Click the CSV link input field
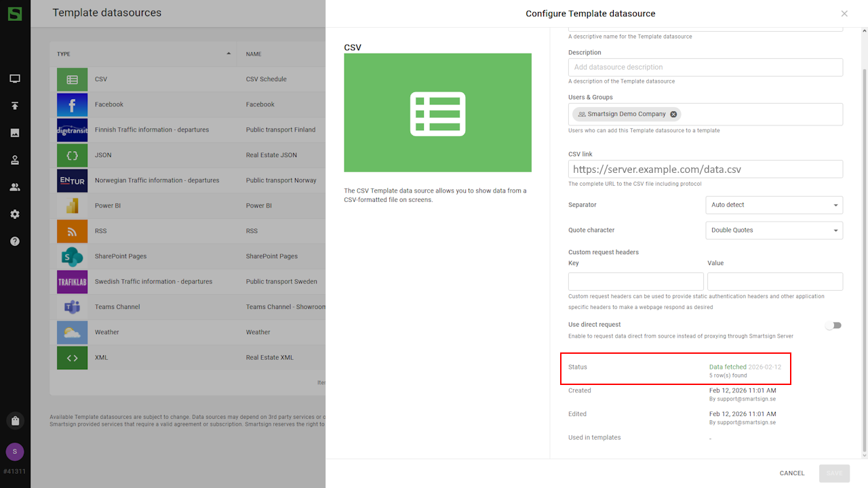 tap(705, 169)
